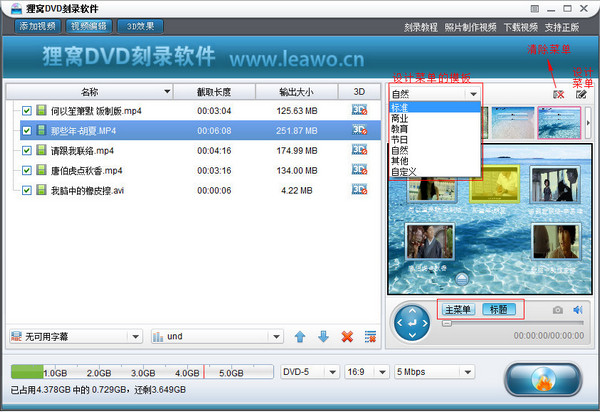Move selected video up with blue arrow
This screenshot has height=412, width=600.
click(x=300, y=337)
